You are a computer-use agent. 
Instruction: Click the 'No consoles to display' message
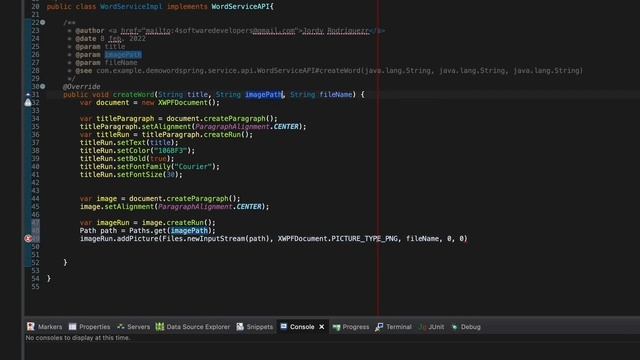(78, 338)
